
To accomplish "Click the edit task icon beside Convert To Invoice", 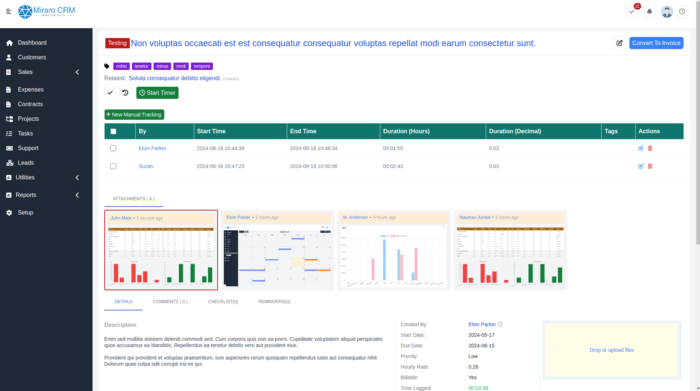I will (619, 43).
